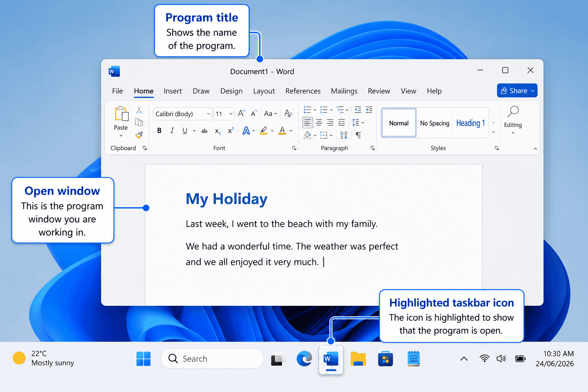Toggle Italic formatting
The image size is (588, 392).
(172, 131)
